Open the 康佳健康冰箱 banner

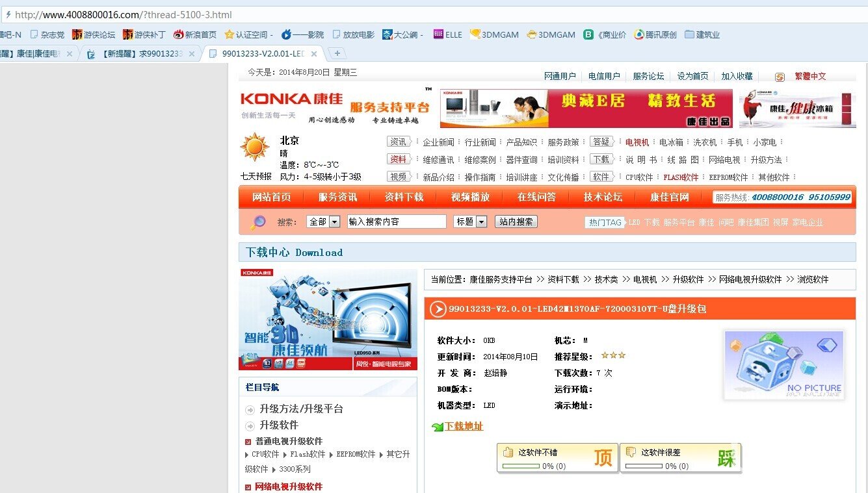(x=797, y=108)
